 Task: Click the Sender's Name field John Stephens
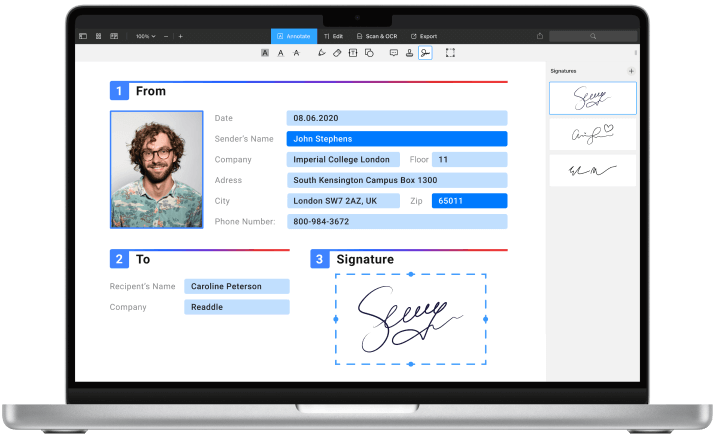coord(396,139)
